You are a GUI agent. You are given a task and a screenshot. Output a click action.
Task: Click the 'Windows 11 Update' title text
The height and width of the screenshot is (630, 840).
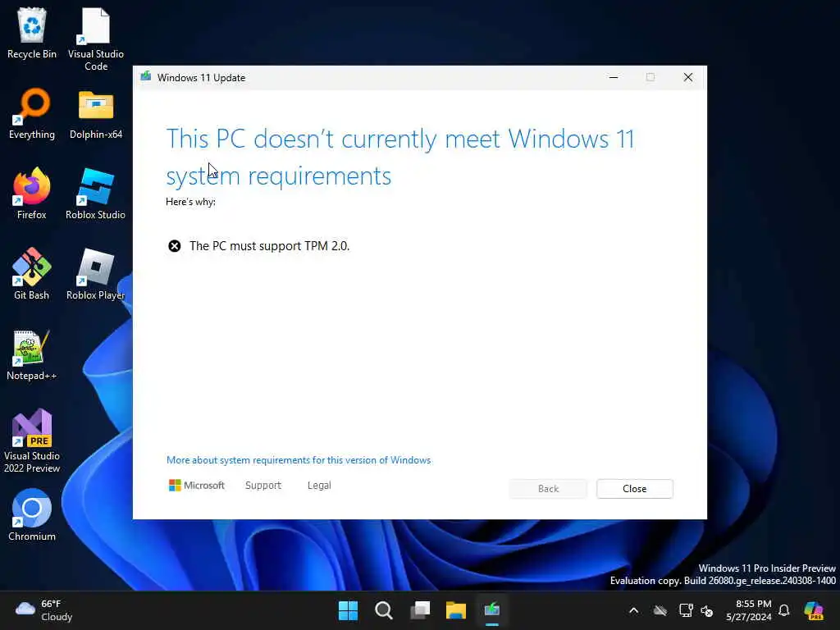[202, 78]
